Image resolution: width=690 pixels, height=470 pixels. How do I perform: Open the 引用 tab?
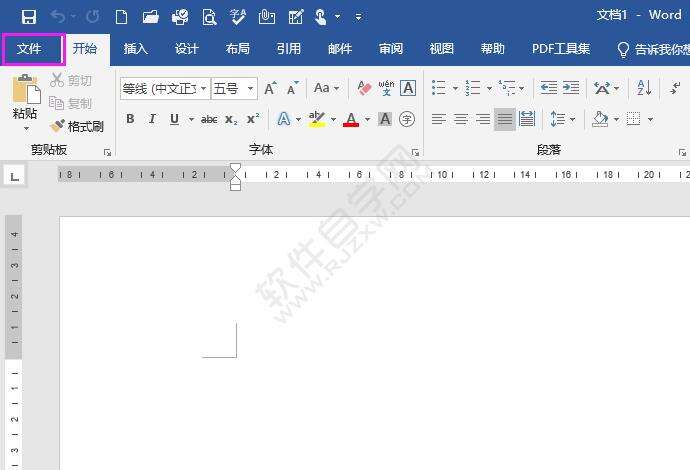(x=289, y=48)
